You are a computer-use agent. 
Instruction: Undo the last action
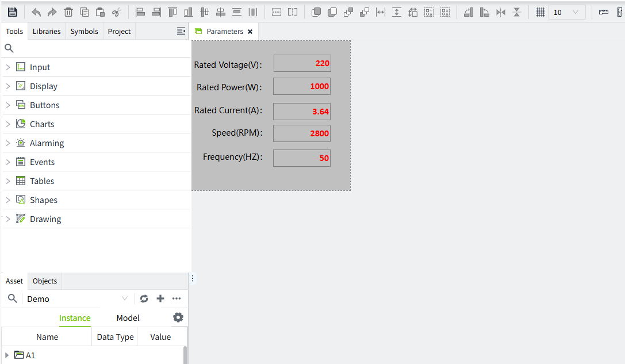tap(36, 12)
